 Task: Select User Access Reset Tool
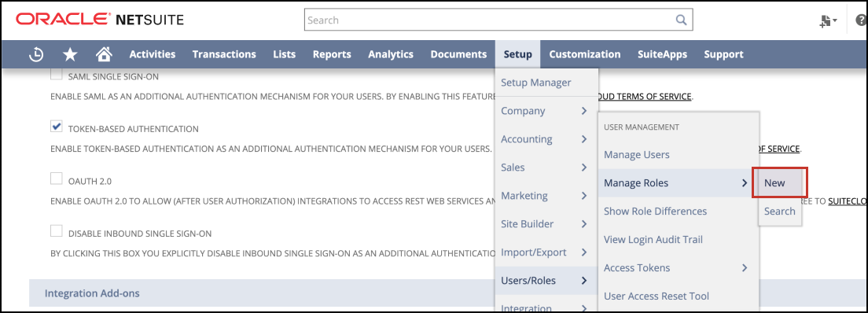coord(678,296)
